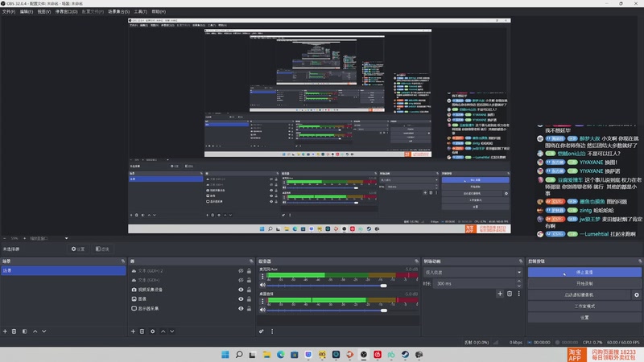Open the 工具(T) menu
The height and width of the screenshot is (362, 644).
pyautogui.click(x=140, y=11)
